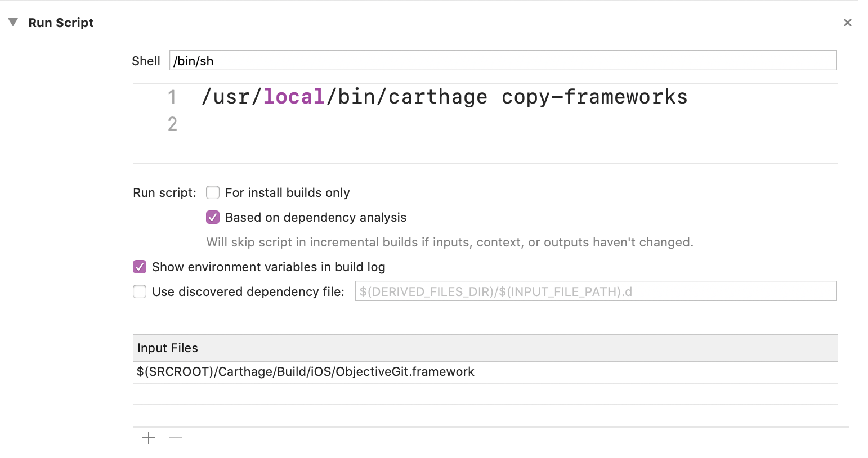Enable For install builds only

(212, 192)
